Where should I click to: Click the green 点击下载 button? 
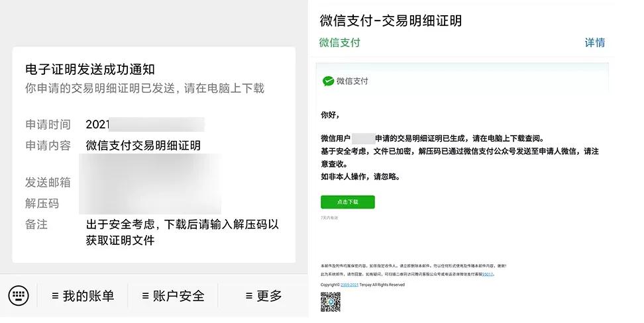(x=347, y=202)
